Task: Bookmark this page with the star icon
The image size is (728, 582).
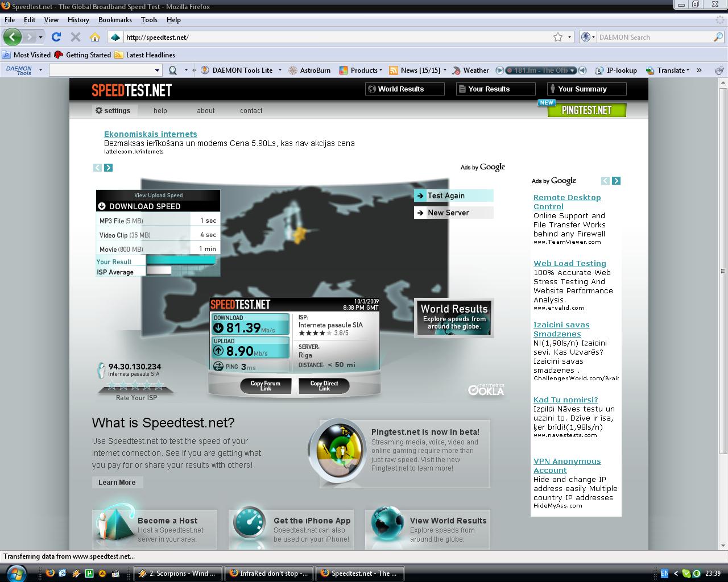Action: [x=558, y=37]
